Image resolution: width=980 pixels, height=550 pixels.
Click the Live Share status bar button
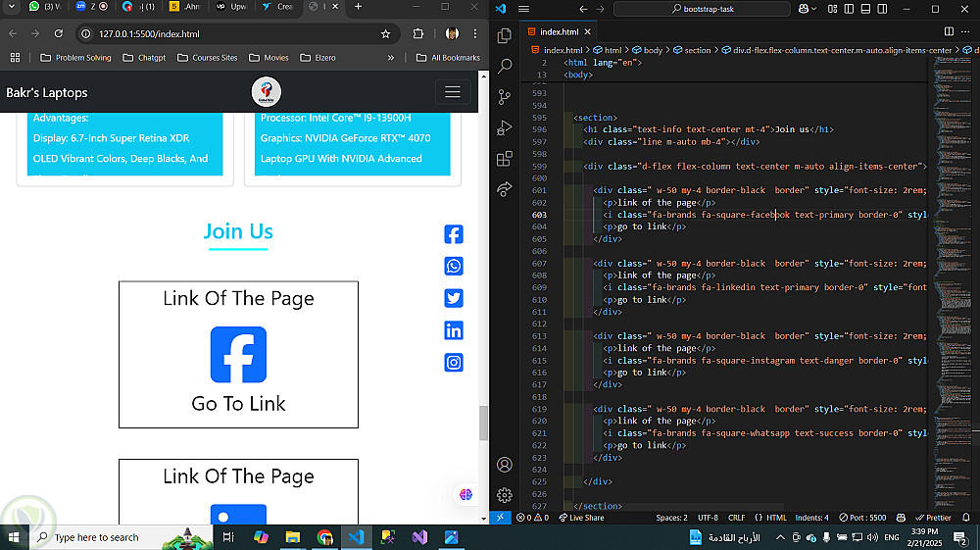[582, 518]
